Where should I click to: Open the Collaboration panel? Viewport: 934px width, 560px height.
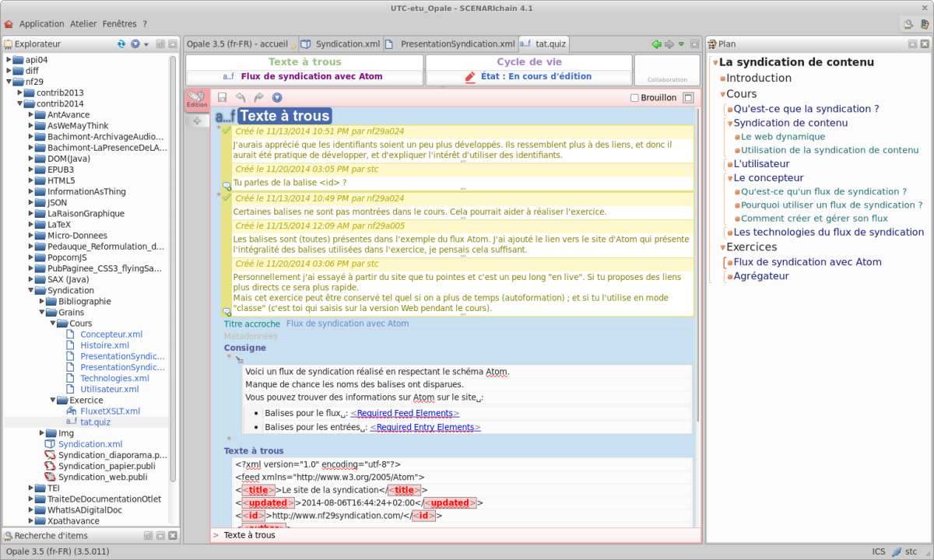pyautogui.click(x=667, y=70)
